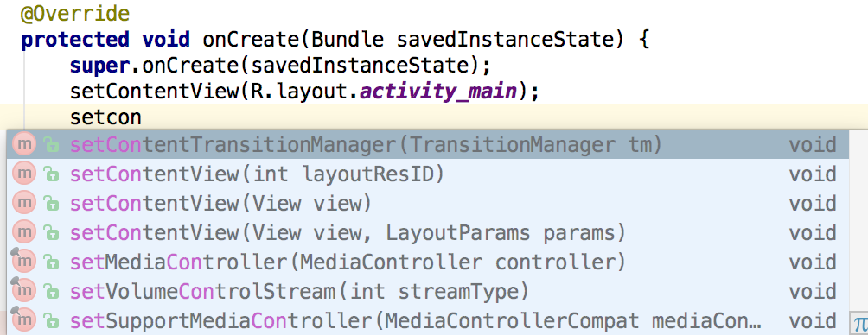This screenshot has height=335, width=868.
Task: Click method icon of setMediaController row
Action: point(24,262)
